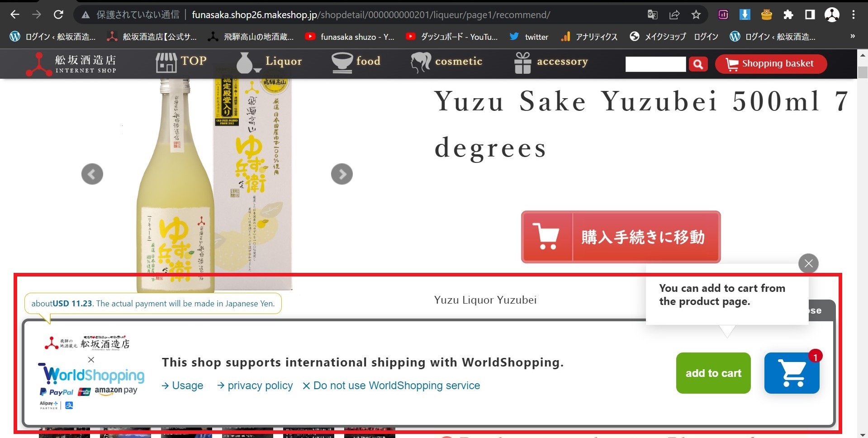Open Google Translate icon in address bar
The width and height of the screenshot is (868, 438).
(x=652, y=14)
